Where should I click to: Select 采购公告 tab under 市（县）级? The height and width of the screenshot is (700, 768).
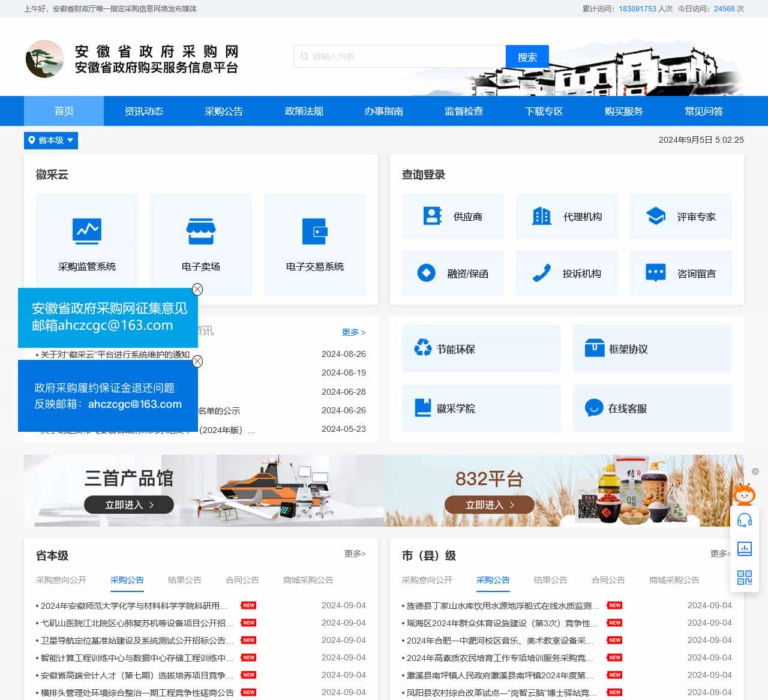point(493,580)
